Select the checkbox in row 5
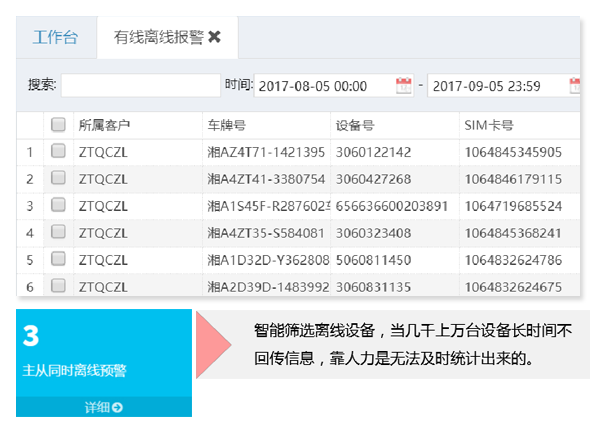The image size is (590, 426). click(x=58, y=259)
